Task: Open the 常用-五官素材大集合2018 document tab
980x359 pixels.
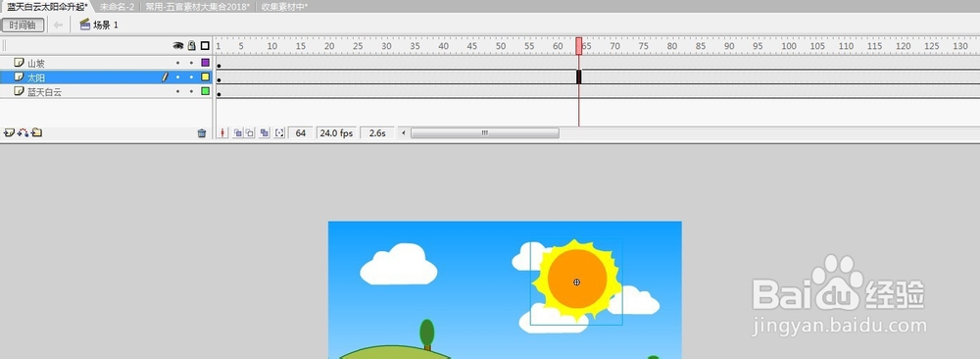Action: [198, 6]
